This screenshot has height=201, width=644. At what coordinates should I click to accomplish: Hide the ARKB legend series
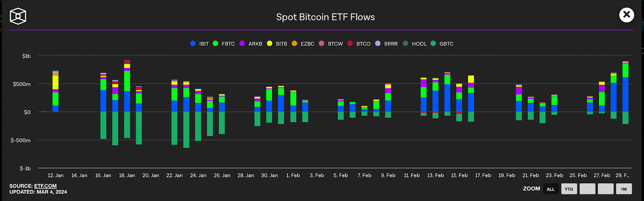tap(251, 43)
